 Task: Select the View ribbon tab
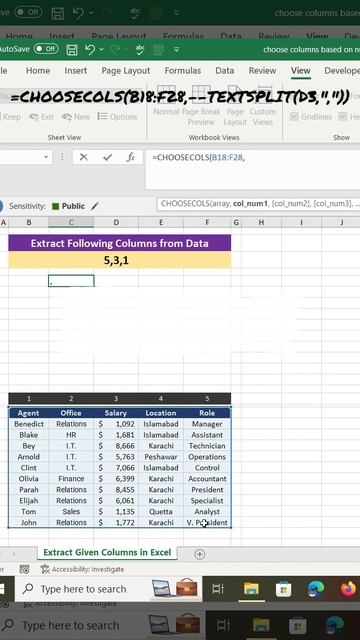(x=300, y=71)
